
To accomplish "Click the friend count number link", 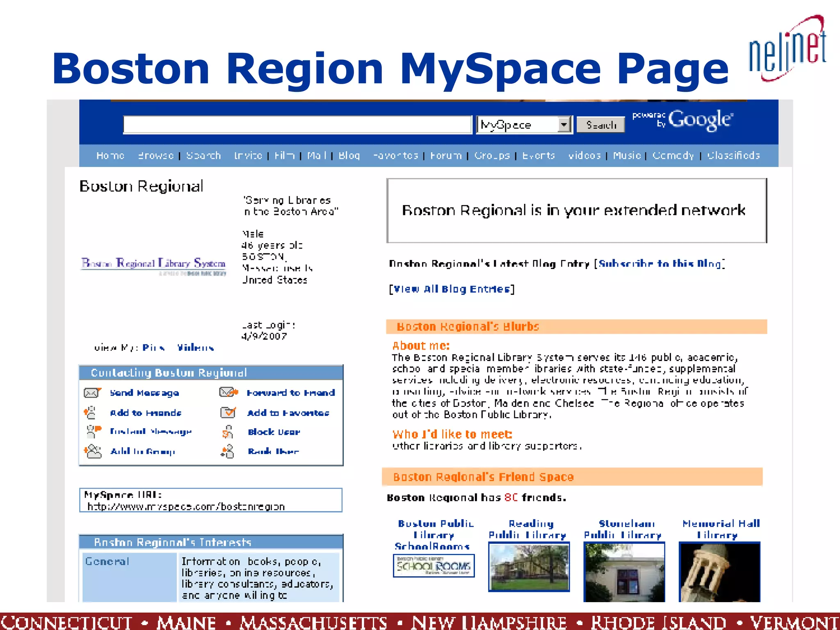I will [511, 498].
